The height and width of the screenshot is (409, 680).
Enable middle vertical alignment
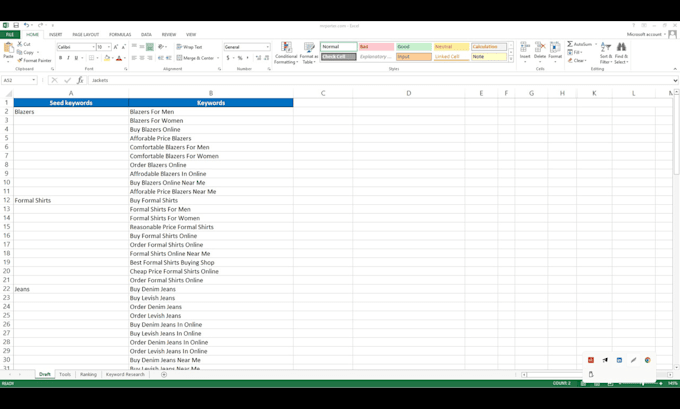[142, 47]
